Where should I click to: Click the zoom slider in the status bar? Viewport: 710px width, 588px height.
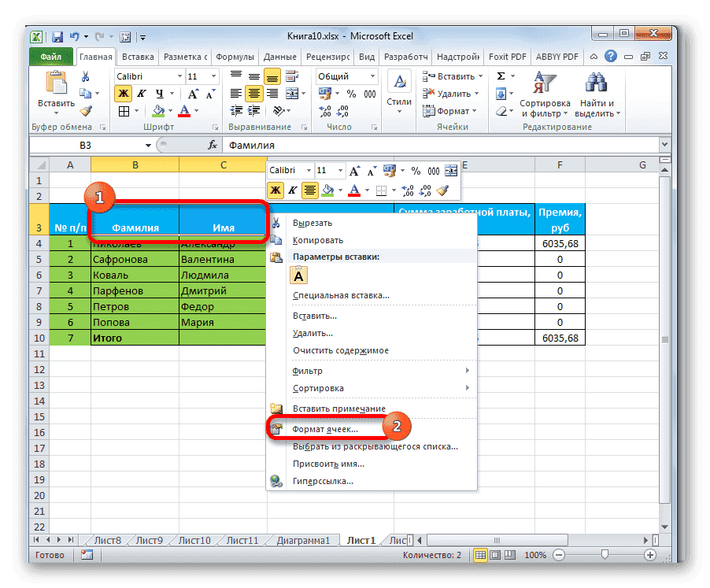pyautogui.click(x=606, y=555)
